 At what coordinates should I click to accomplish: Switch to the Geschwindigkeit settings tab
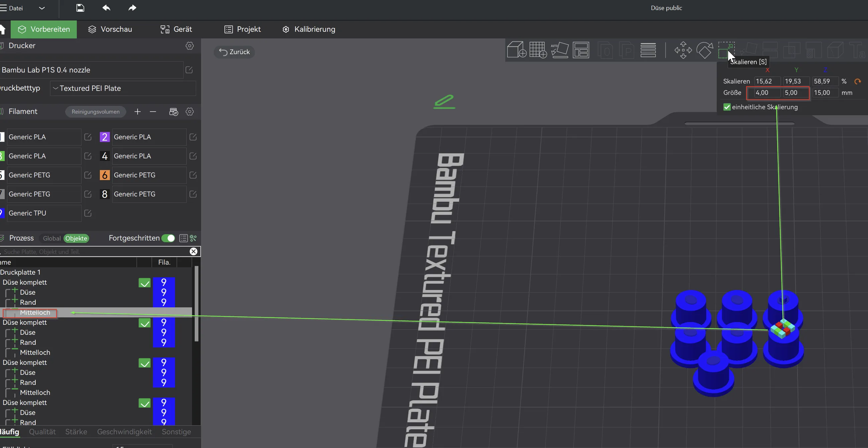(x=124, y=432)
